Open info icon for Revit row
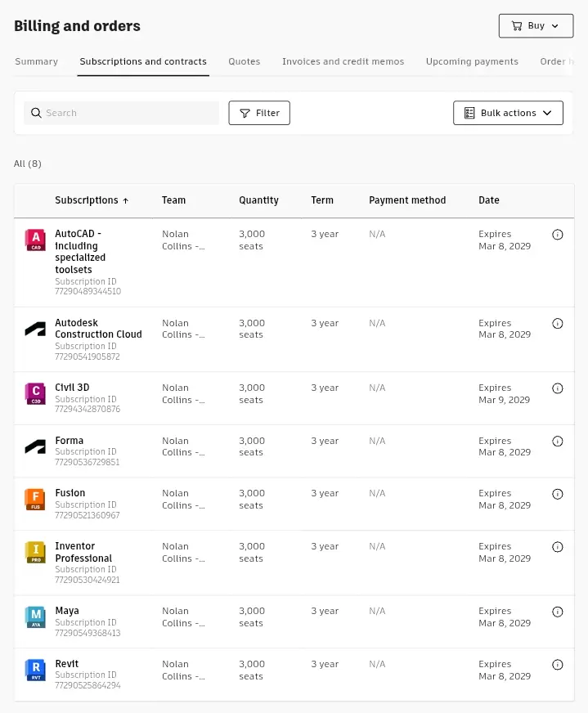The image size is (588, 713). click(558, 665)
